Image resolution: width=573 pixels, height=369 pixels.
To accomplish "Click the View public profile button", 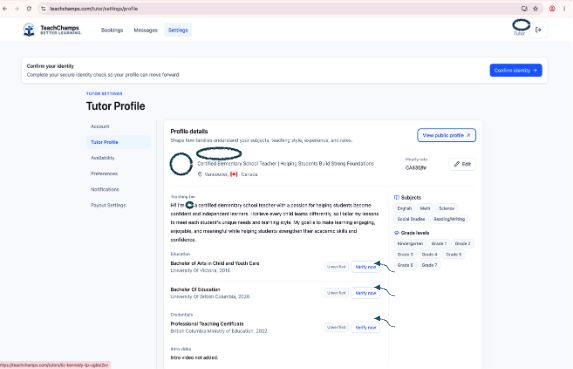I will (446, 135).
